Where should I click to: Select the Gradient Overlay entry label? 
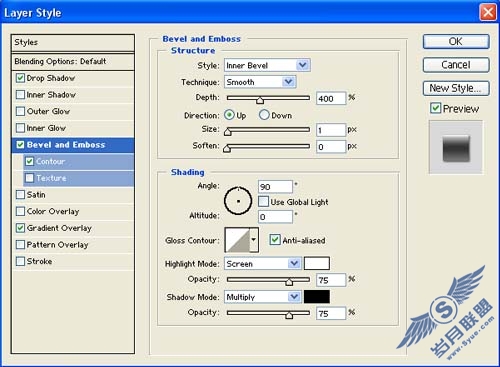pyautogui.click(x=59, y=228)
